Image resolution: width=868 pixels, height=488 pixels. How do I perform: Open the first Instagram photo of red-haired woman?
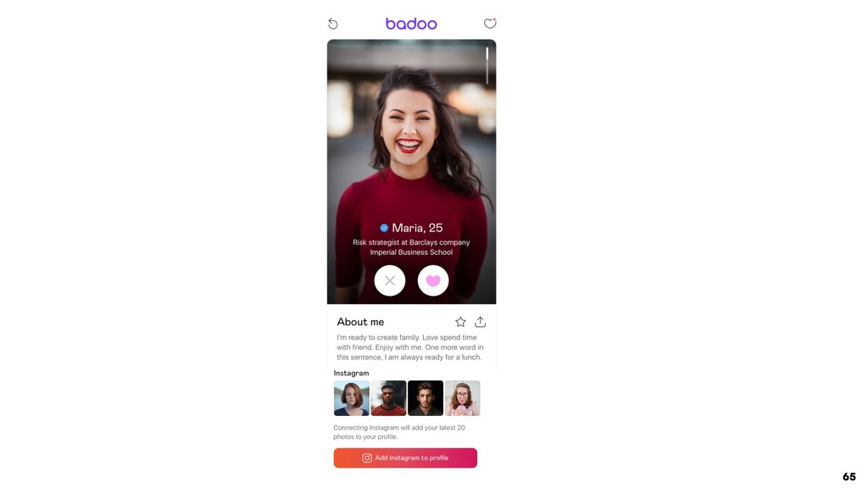click(x=352, y=398)
